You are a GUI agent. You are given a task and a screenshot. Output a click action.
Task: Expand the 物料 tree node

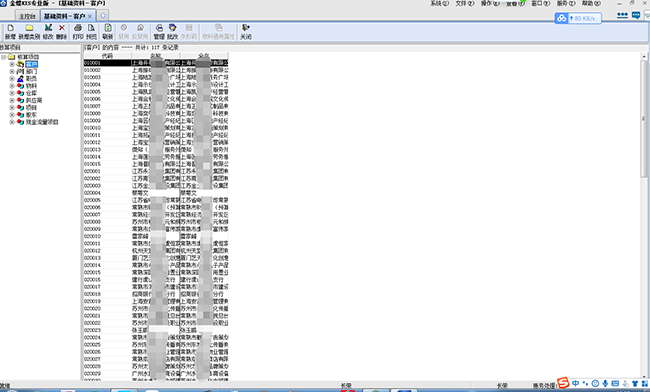click(x=12, y=86)
